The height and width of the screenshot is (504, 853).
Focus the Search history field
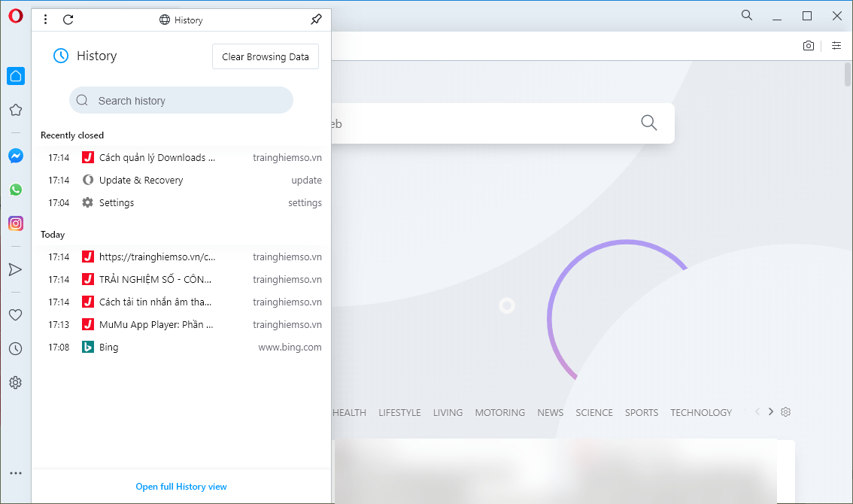point(181,100)
